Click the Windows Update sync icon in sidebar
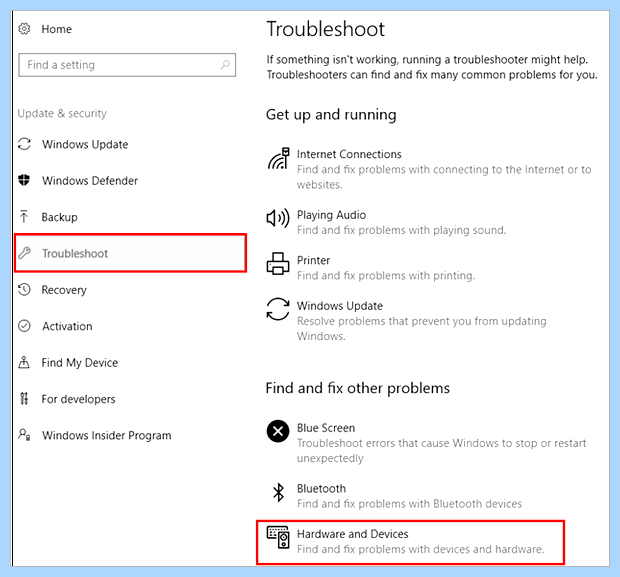 pos(24,144)
